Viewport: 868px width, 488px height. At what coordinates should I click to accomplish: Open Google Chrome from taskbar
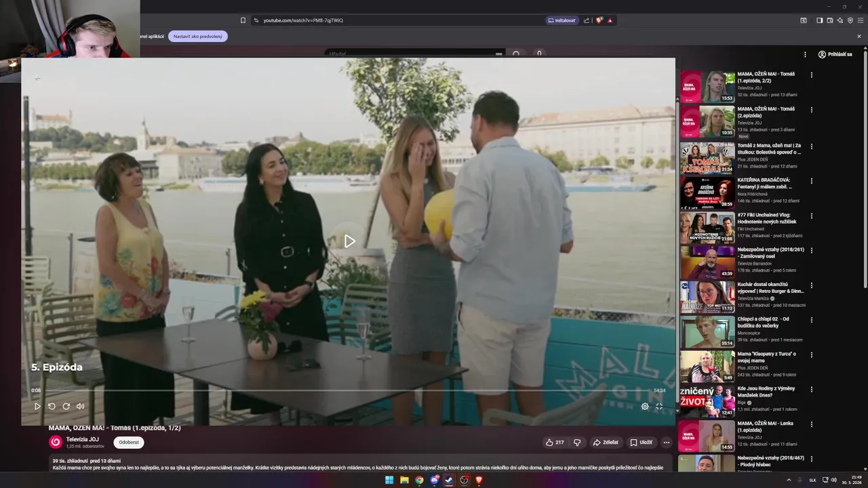click(x=419, y=480)
